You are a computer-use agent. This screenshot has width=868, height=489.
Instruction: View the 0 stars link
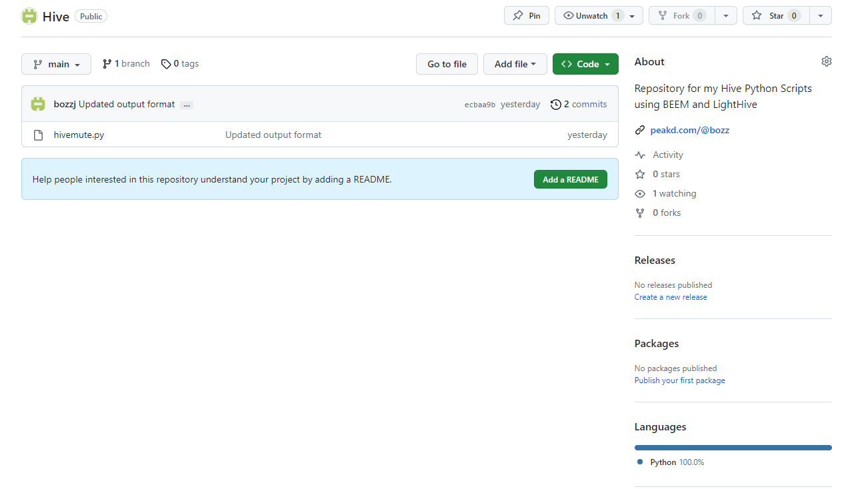(666, 174)
